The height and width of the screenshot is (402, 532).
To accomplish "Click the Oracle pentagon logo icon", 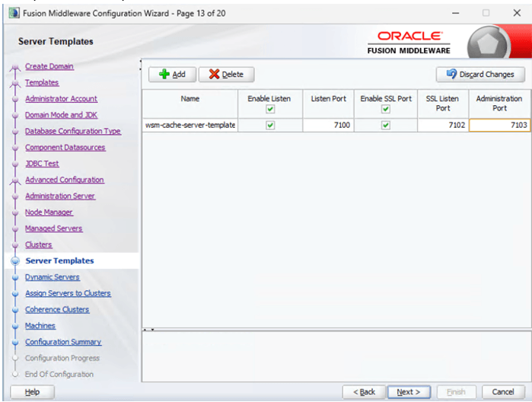I will point(488,44).
